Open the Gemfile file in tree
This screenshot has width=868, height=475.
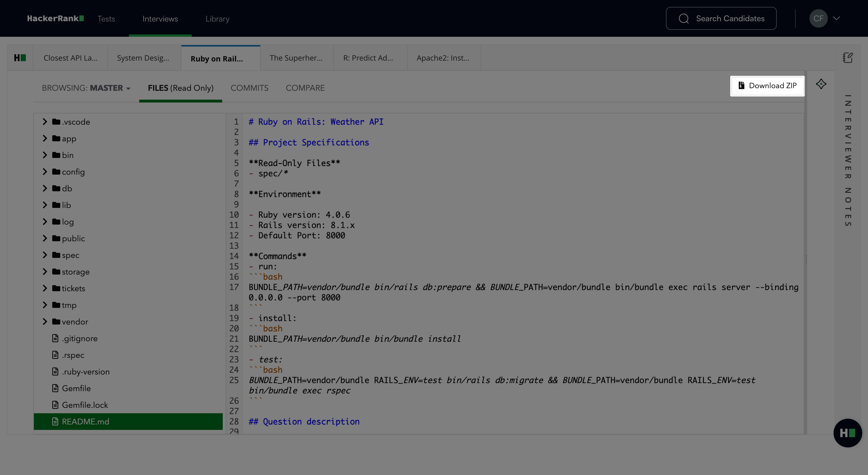point(128,388)
